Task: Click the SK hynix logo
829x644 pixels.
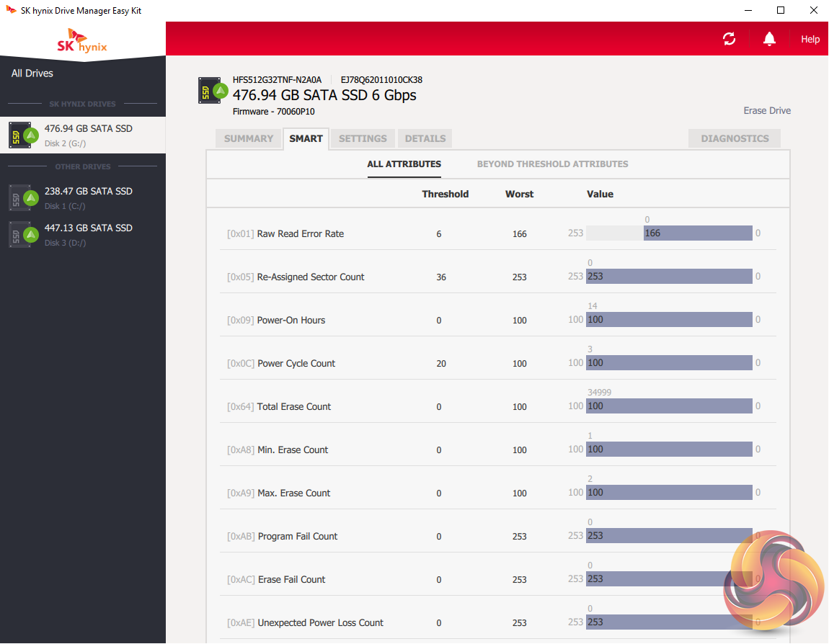Action: click(x=82, y=41)
